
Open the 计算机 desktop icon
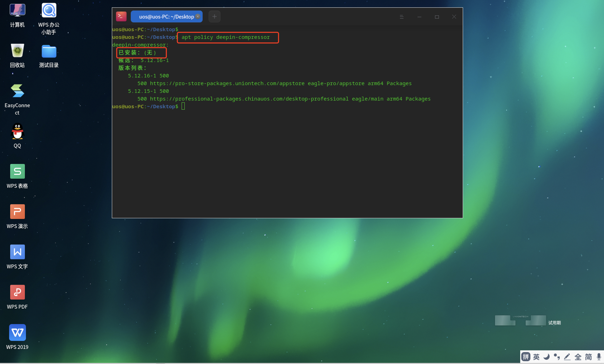(x=17, y=10)
